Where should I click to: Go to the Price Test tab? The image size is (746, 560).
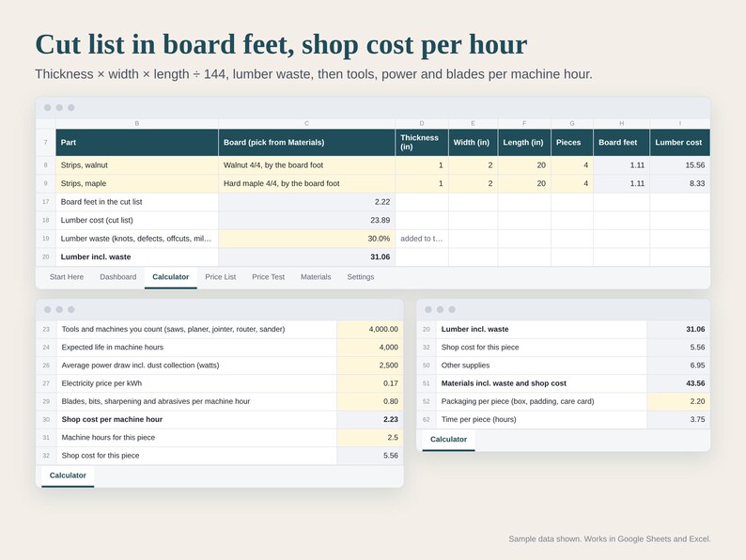point(269,277)
